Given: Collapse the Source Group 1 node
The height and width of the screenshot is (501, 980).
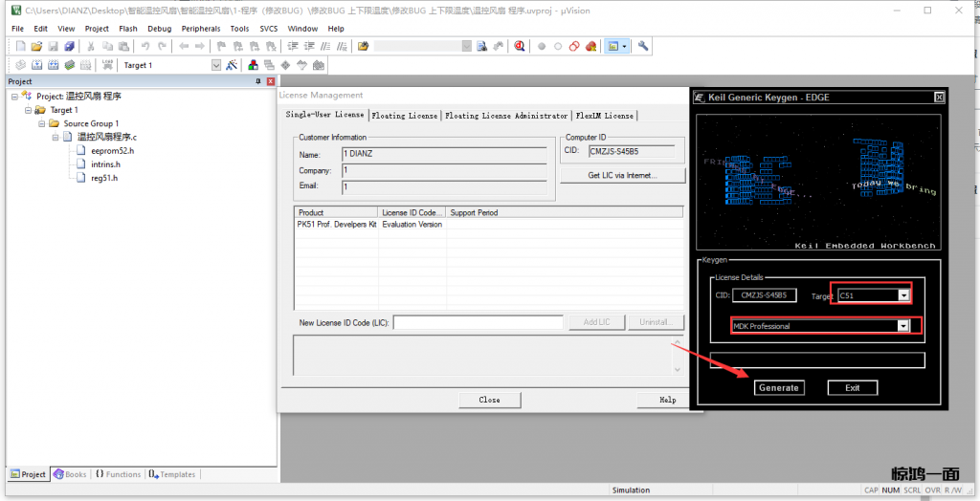Looking at the screenshot, I should pos(41,123).
